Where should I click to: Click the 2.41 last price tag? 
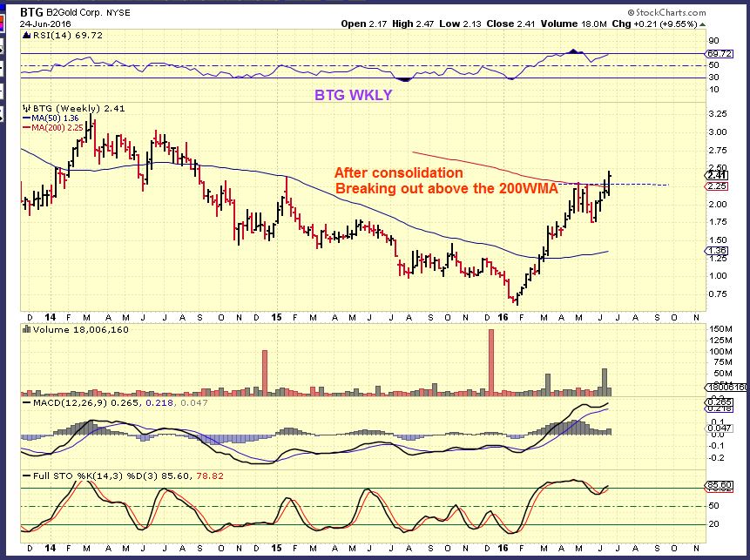[x=718, y=176]
